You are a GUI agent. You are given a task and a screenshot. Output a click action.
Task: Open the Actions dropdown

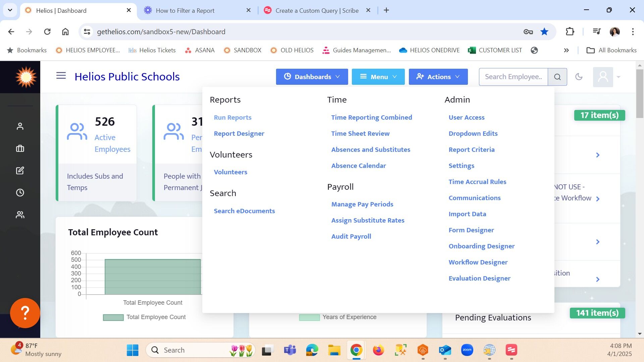pos(438,77)
